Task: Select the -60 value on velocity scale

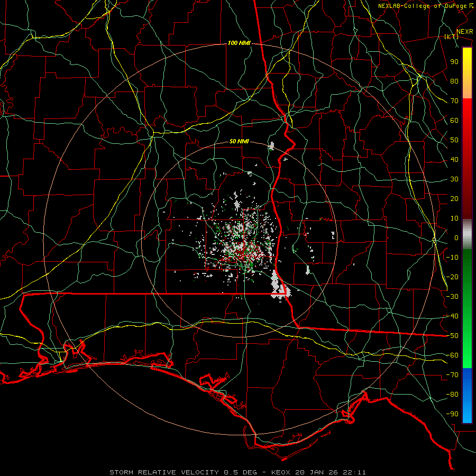Action: pos(452,355)
